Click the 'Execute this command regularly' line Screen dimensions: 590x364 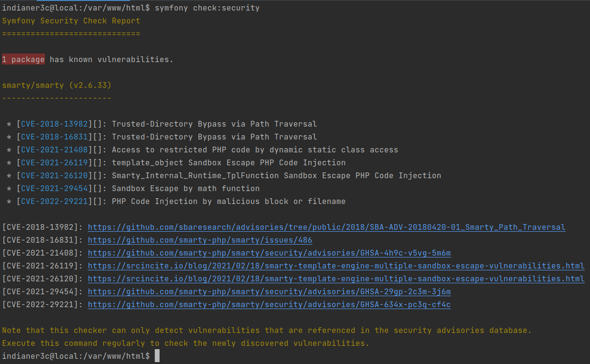pyautogui.click(x=186, y=343)
